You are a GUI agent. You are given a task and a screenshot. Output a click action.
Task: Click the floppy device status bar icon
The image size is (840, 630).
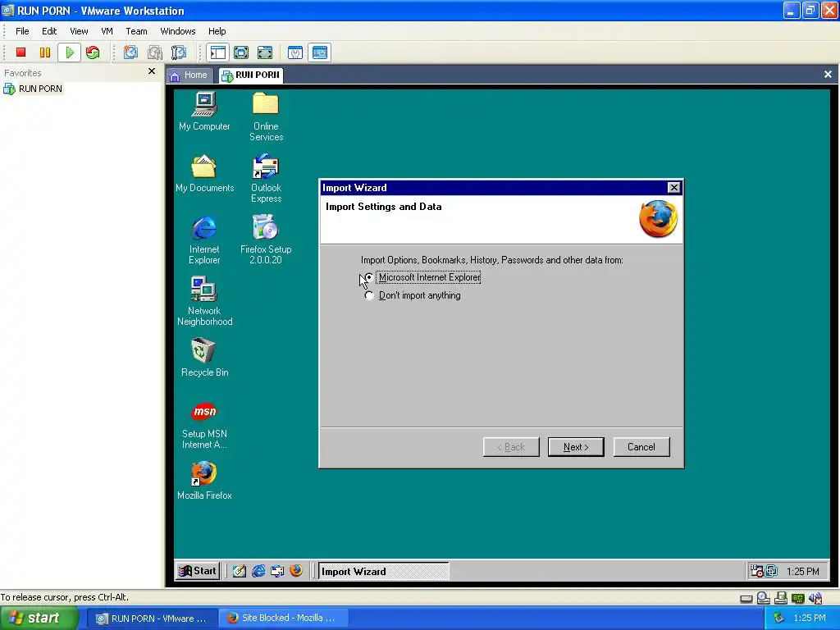781,598
